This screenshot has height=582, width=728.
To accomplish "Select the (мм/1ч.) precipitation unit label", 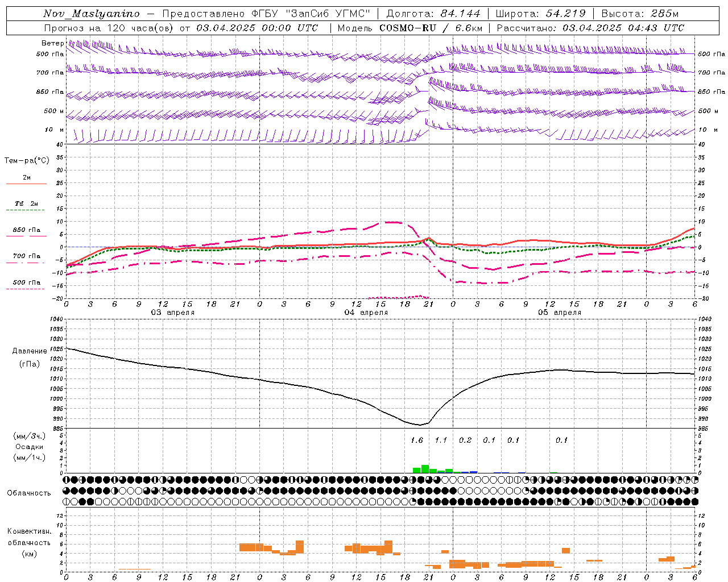I will pyautogui.click(x=30, y=458).
